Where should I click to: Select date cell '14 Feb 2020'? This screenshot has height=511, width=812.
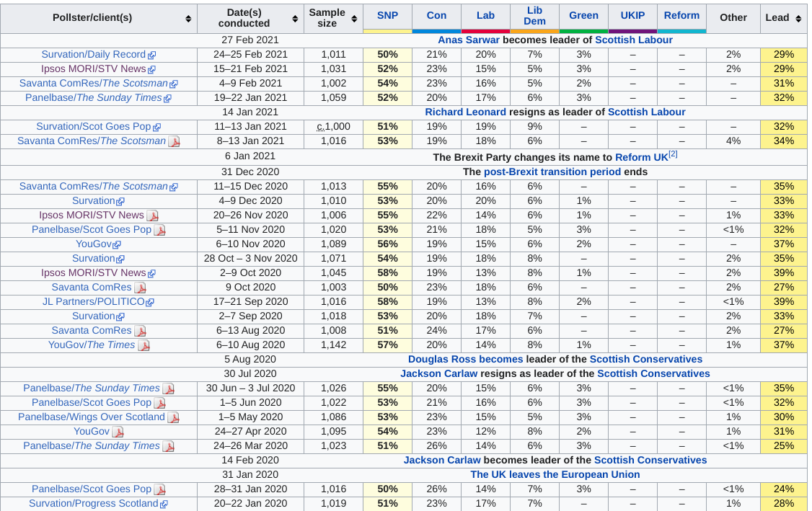tap(250, 461)
